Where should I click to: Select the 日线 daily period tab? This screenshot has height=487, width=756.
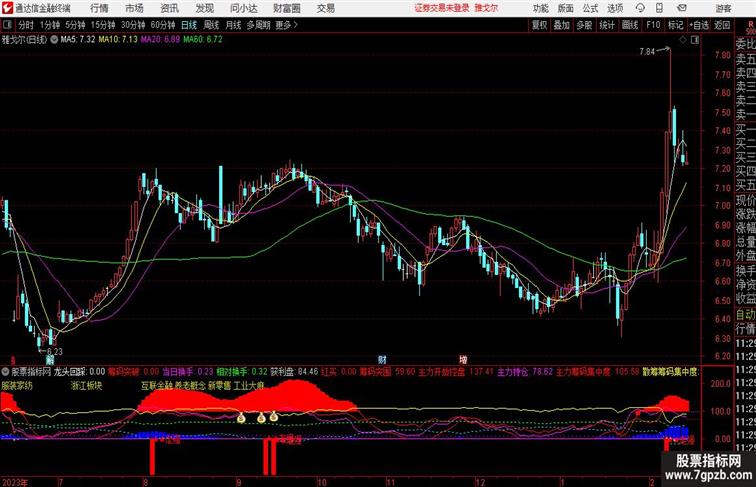point(189,25)
